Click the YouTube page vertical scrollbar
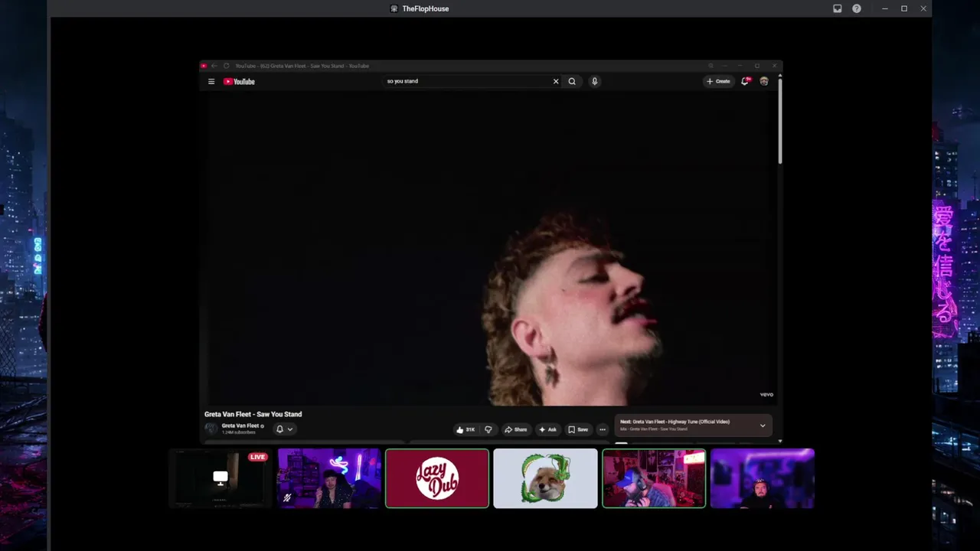 pos(779,122)
